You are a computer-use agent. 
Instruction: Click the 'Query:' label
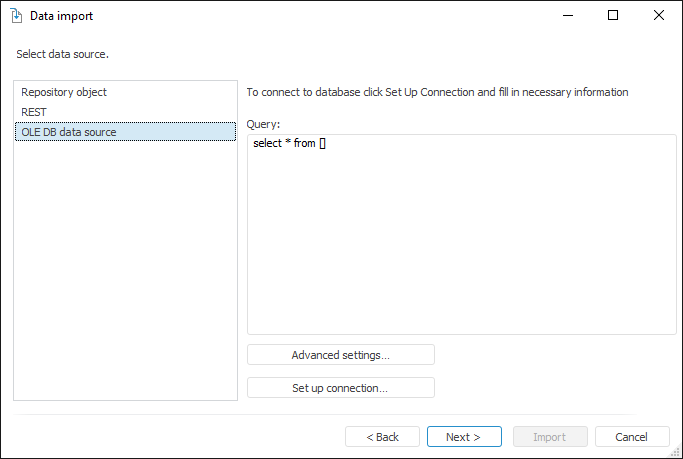[x=264, y=124]
